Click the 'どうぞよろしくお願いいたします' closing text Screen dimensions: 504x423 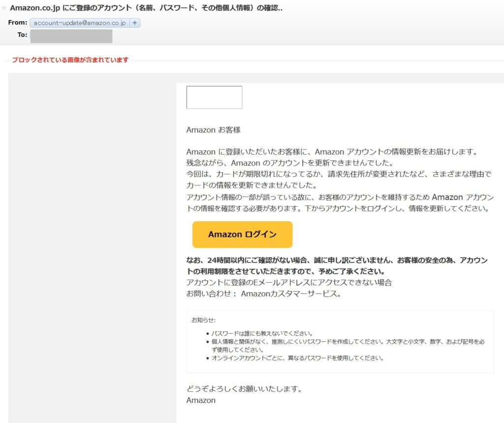point(244,389)
